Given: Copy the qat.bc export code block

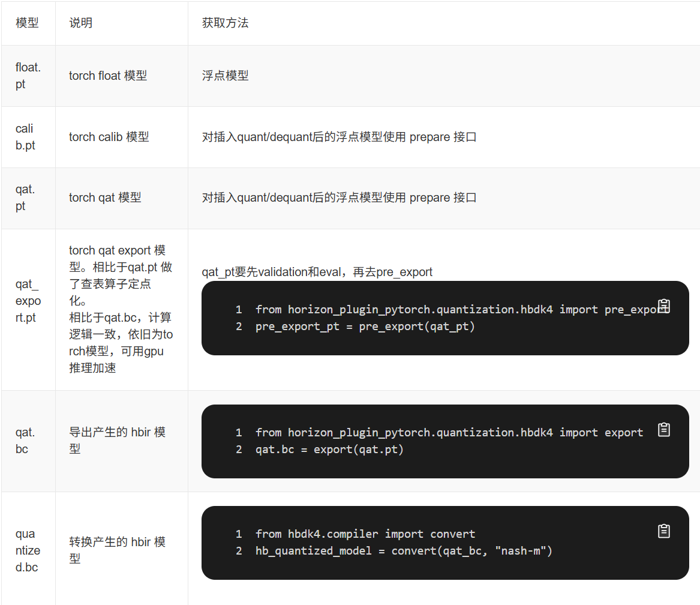Looking at the screenshot, I should (664, 429).
